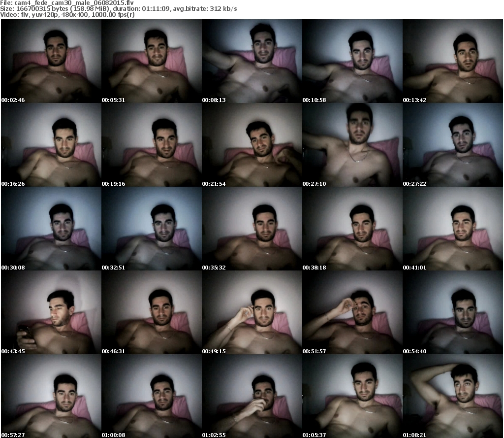
Task: Click the duration value 01:11:09
Action: point(156,9)
